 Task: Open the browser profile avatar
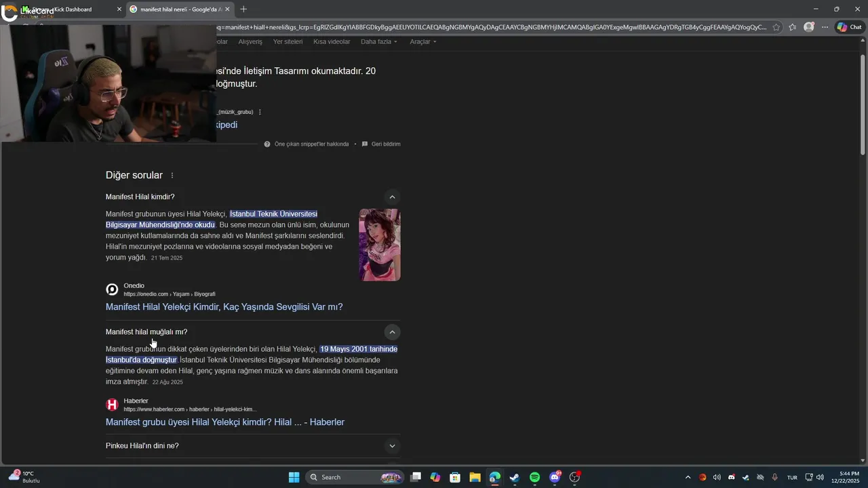(808, 27)
